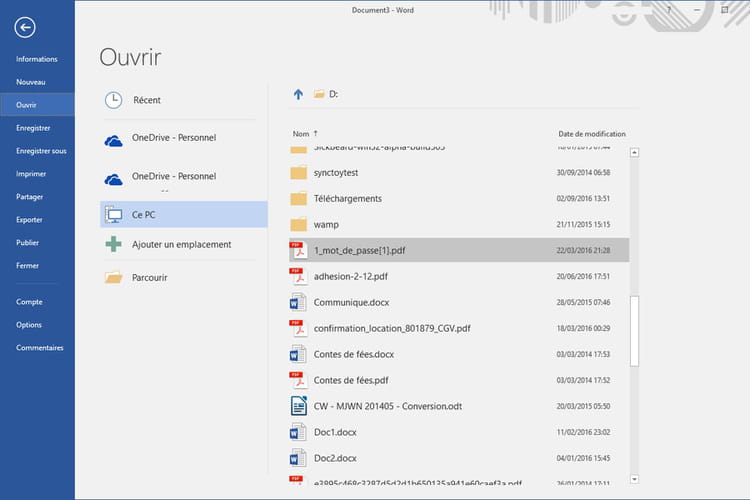Click the Word icon of Doc1.docx

(x=298, y=432)
